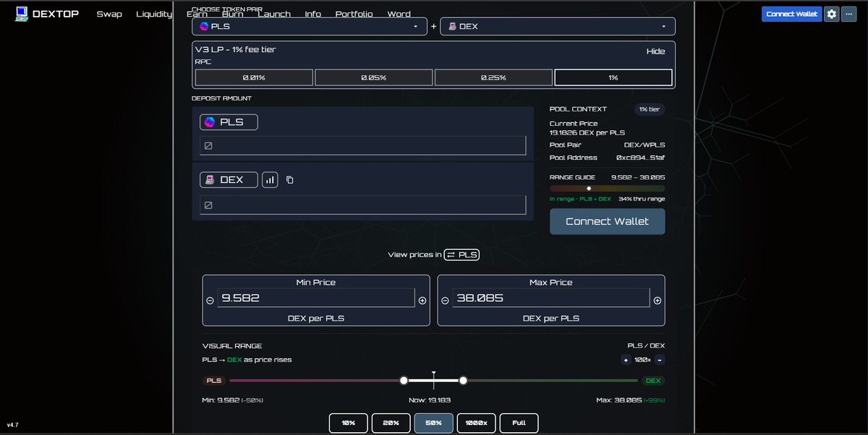Increase Max Price with plus icon
The width and height of the screenshot is (868, 435).
coord(658,300)
